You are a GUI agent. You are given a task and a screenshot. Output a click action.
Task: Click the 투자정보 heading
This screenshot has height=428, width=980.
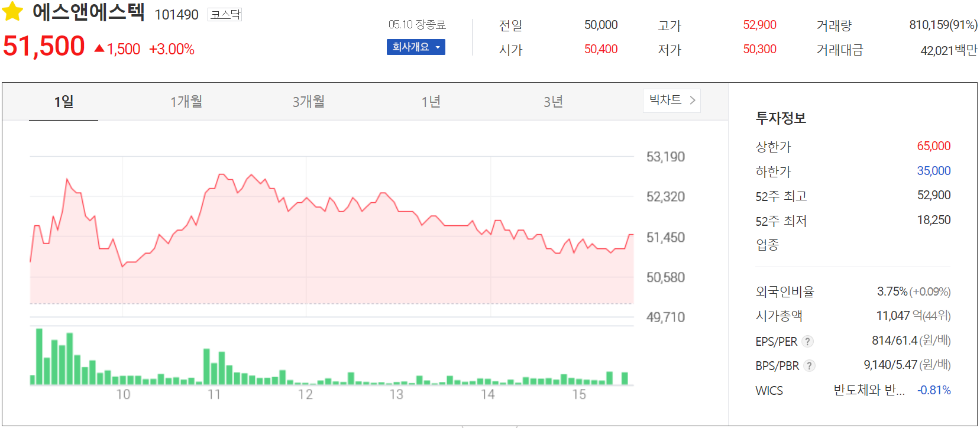pyautogui.click(x=781, y=118)
